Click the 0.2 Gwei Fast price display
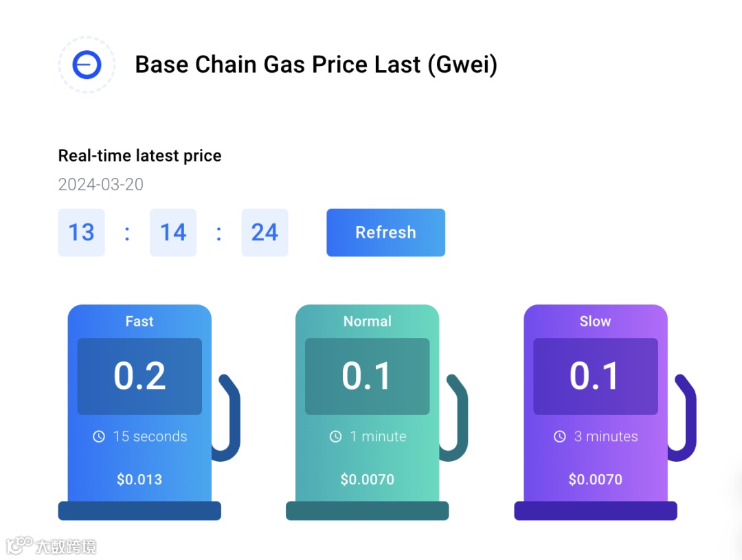Screen dimensions: 742x560 pyautogui.click(x=139, y=376)
